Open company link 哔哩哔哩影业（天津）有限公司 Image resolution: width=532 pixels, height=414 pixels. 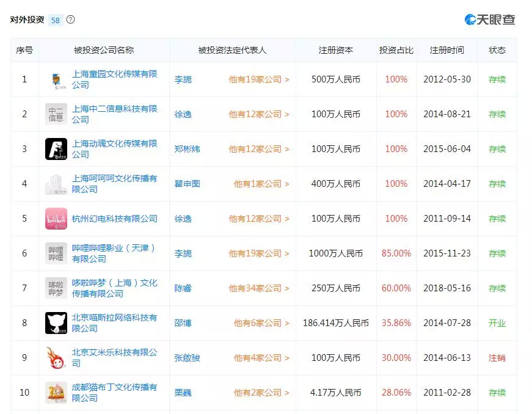pyautogui.click(x=114, y=253)
